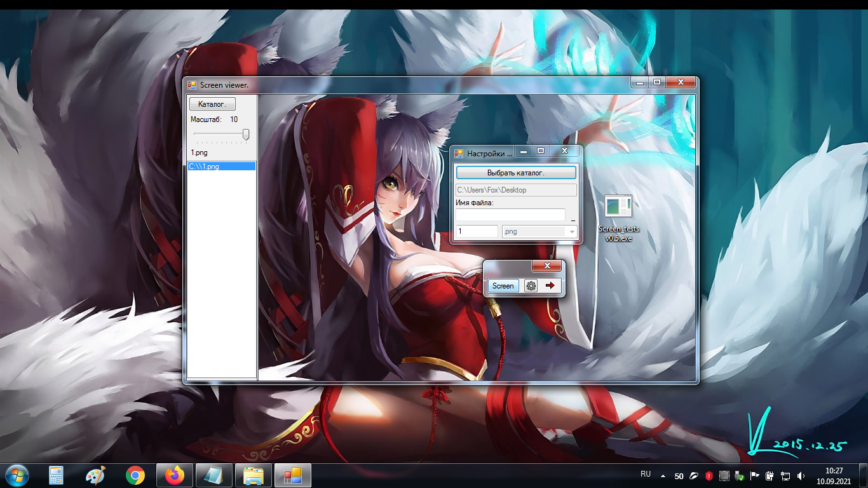Select C:\\1.png in the file list
The width and height of the screenshot is (868, 488).
click(x=221, y=166)
